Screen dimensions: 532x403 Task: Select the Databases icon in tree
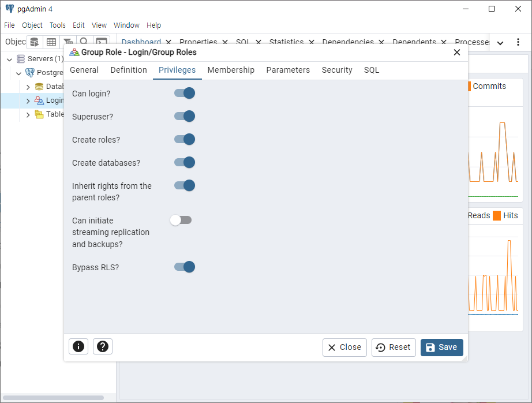point(39,87)
